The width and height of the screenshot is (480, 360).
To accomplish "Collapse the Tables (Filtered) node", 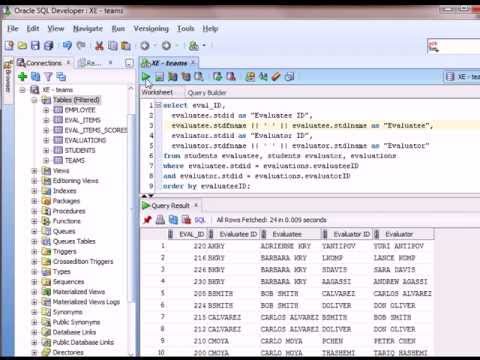I will (x=34, y=100).
